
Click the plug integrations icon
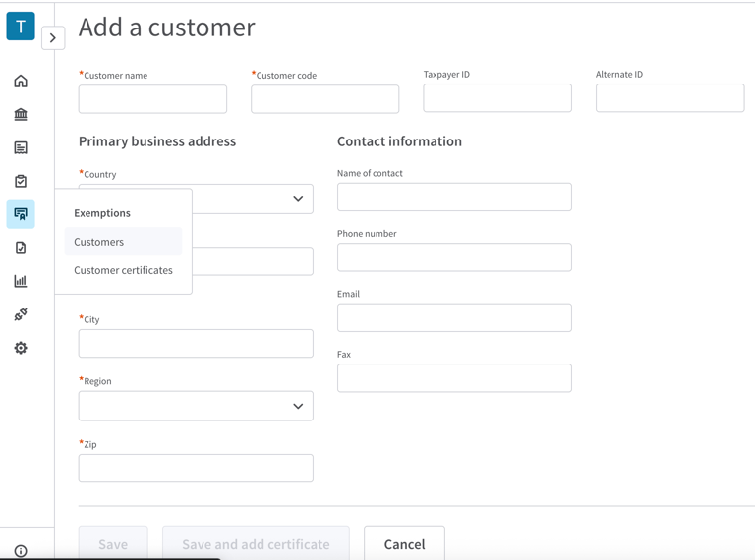tap(21, 315)
